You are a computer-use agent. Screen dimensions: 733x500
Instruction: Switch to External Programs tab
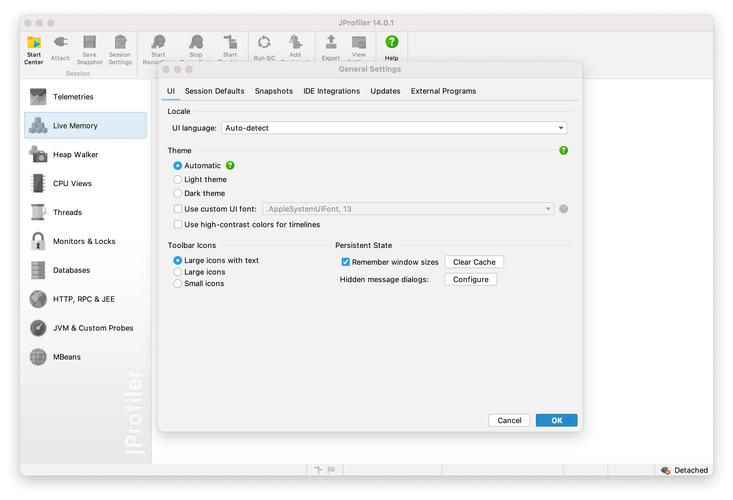[x=443, y=91]
